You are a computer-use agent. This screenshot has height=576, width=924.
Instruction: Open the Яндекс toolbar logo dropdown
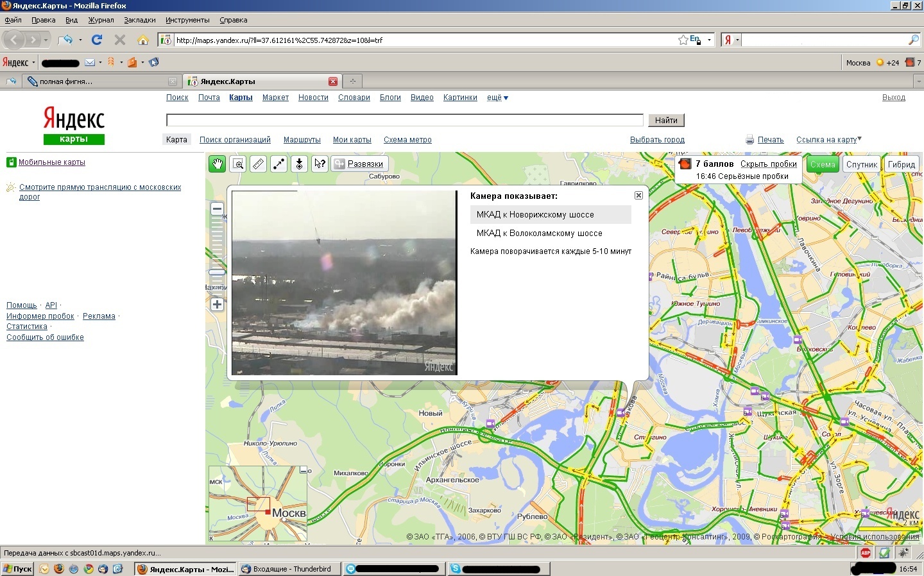(18, 62)
